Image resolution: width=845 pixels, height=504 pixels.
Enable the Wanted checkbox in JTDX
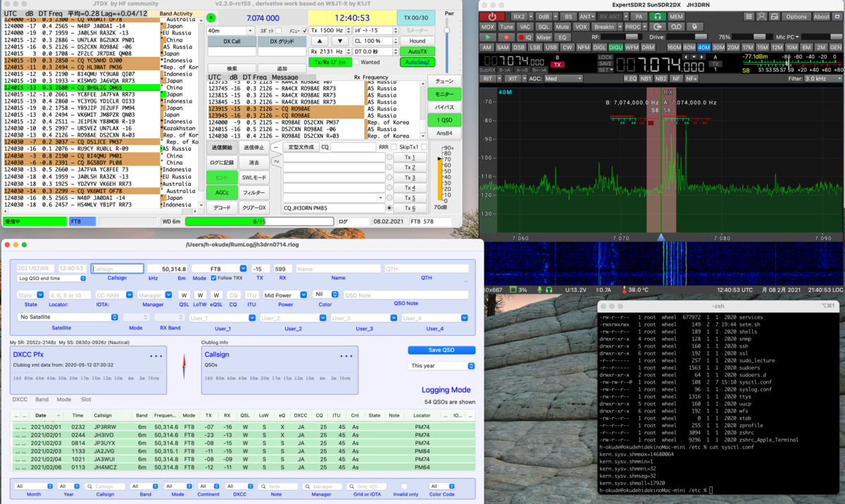(x=356, y=62)
